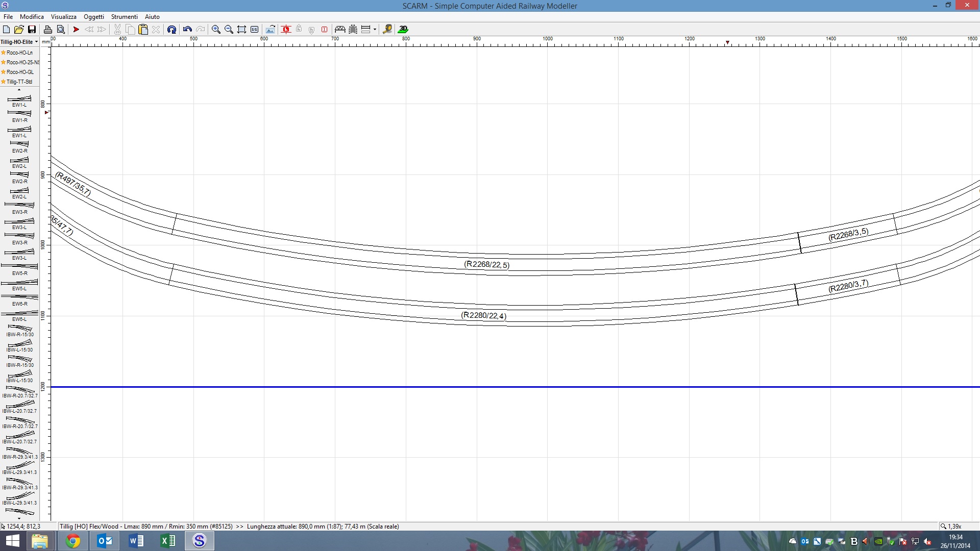The height and width of the screenshot is (551, 980).
Task: Pick the EW1-R turnout from library
Action: [19, 116]
